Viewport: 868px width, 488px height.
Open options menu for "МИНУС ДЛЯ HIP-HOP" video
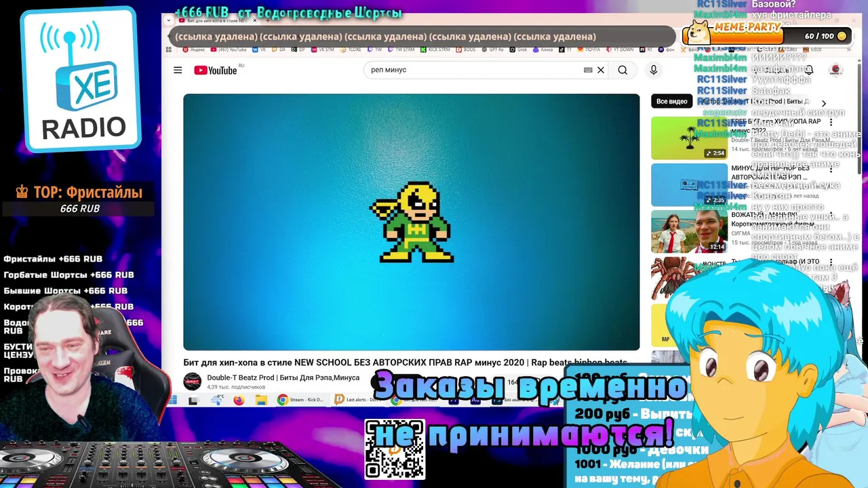(x=831, y=169)
